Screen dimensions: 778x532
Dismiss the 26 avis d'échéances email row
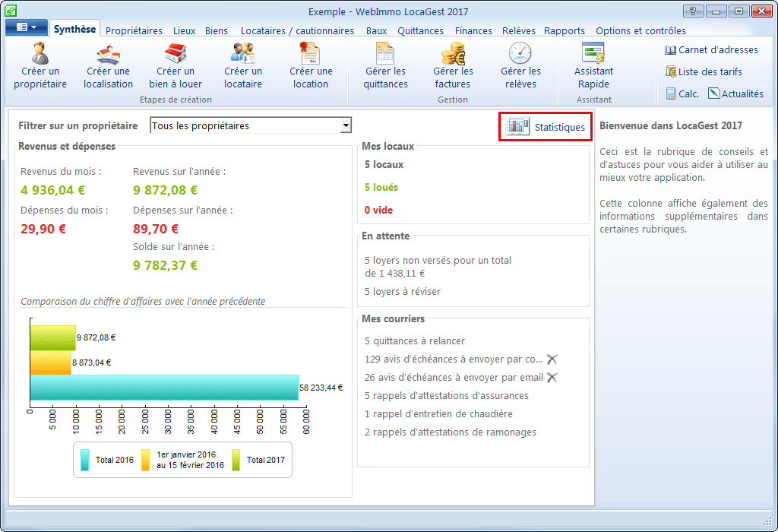pyautogui.click(x=552, y=378)
